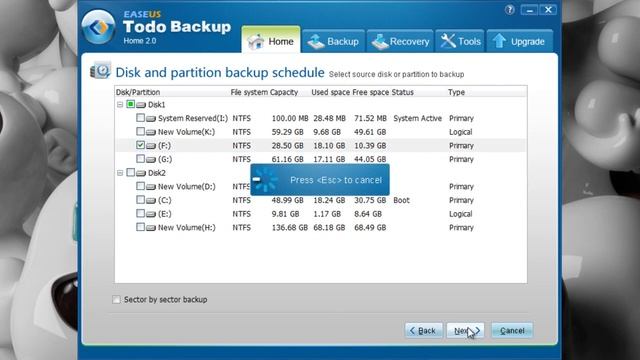Go to previous step with Back button

point(423,330)
